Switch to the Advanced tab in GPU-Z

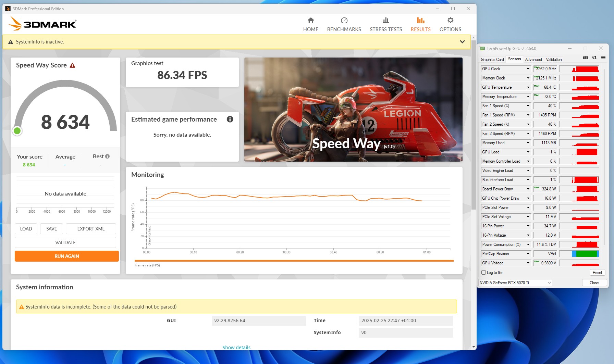pos(533,60)
